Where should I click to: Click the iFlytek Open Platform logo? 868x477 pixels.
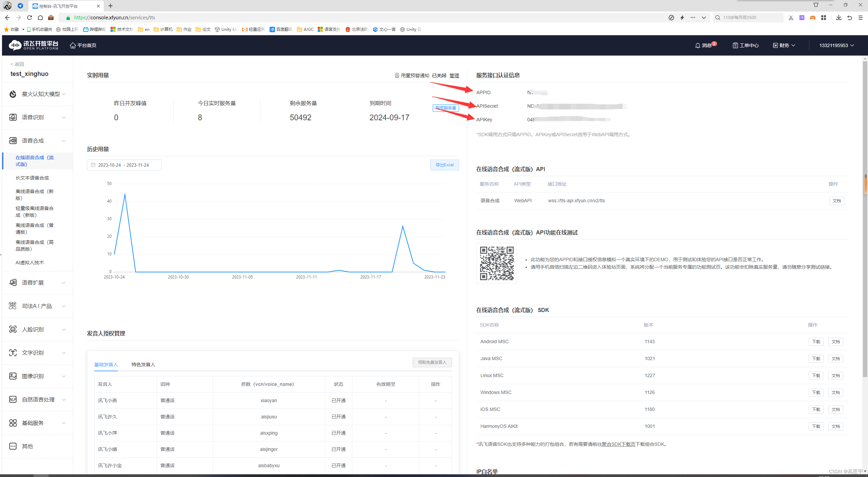click(x=34, y=45)
